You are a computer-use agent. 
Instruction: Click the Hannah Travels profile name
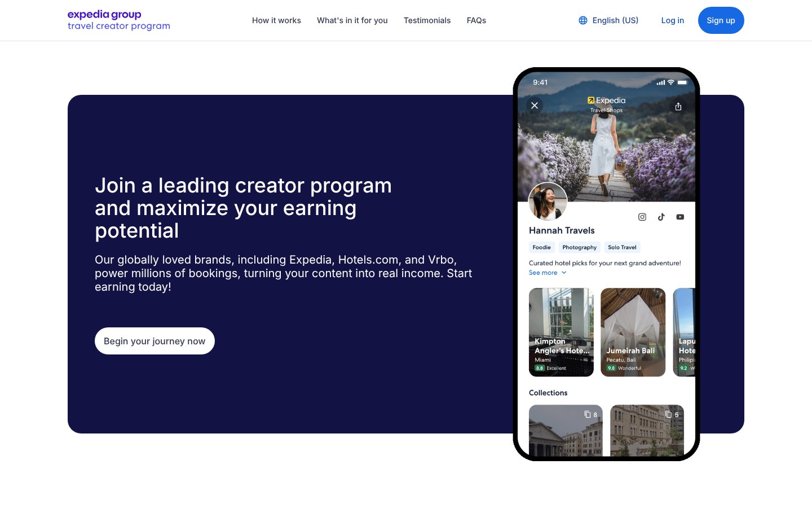coord(562,230)
